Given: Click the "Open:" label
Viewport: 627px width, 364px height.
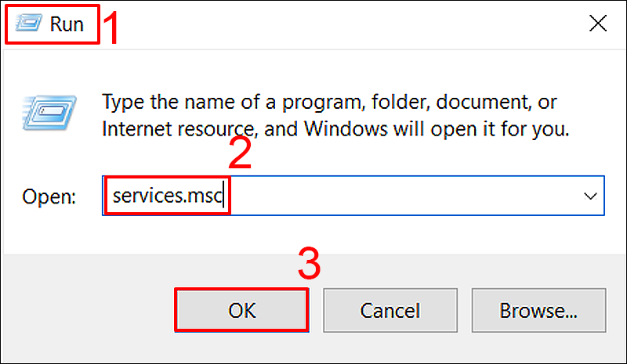Looking at the screenshot, I should click(49, 197).
